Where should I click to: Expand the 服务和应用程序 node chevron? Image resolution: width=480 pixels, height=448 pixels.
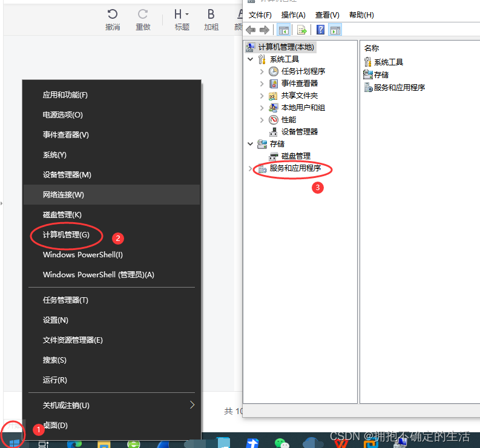point(250,168)
